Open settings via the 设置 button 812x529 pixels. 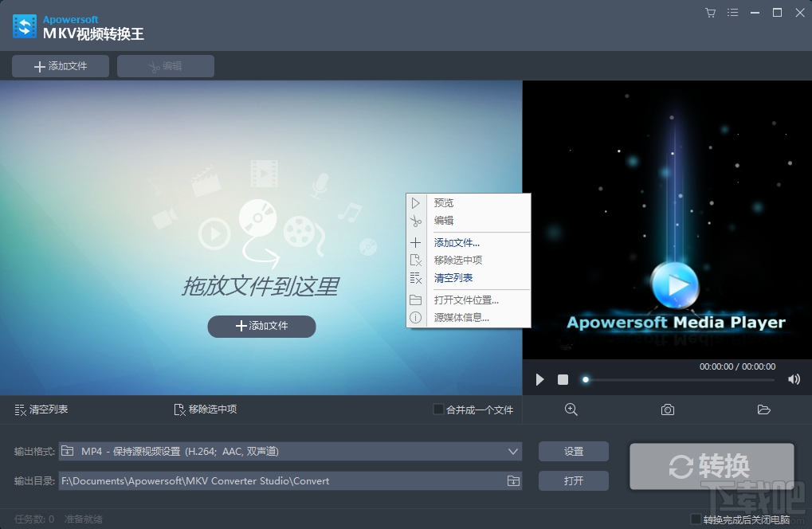point(573,451)
